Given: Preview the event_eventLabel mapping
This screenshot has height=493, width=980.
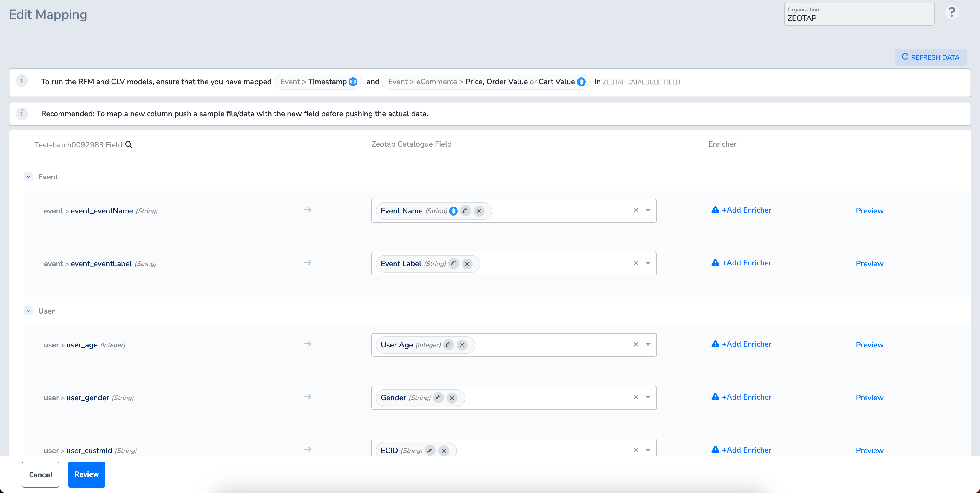Looking at the screenshot, I should (x=870, y=264).
